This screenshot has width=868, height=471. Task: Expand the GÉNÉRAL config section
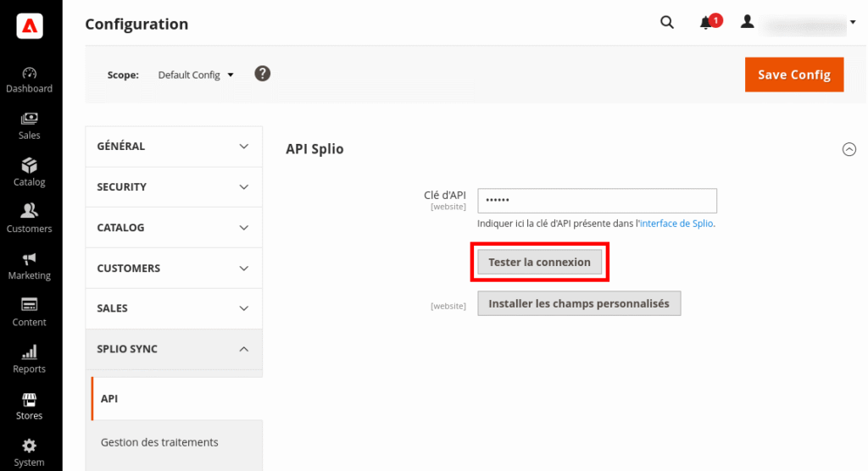(174, 146)
